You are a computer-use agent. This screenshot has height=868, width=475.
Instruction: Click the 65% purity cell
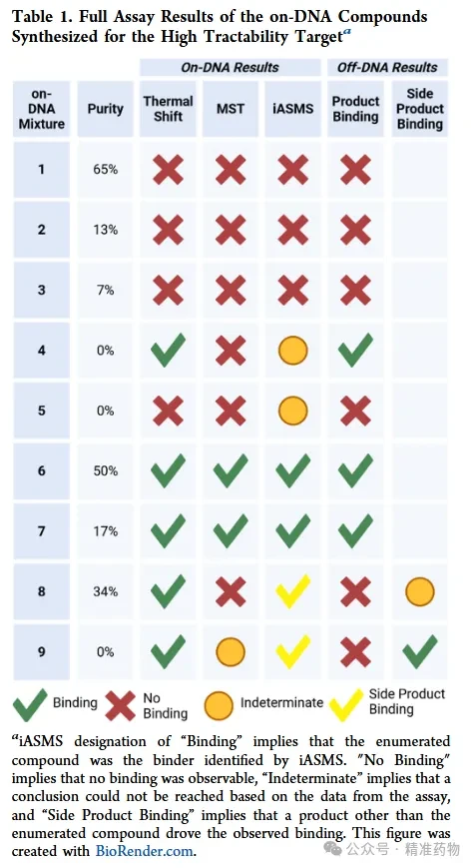tap(105, 170)
